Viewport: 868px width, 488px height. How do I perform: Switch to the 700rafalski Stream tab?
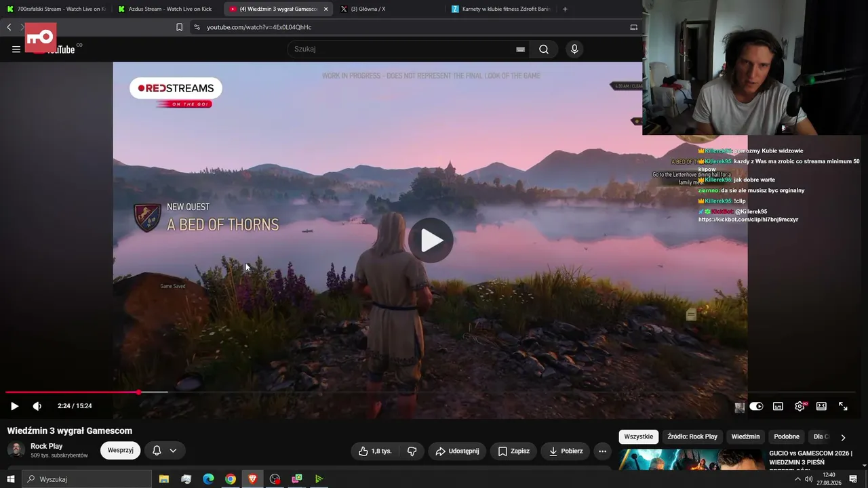pyautogui.click(x=57, y=9)
